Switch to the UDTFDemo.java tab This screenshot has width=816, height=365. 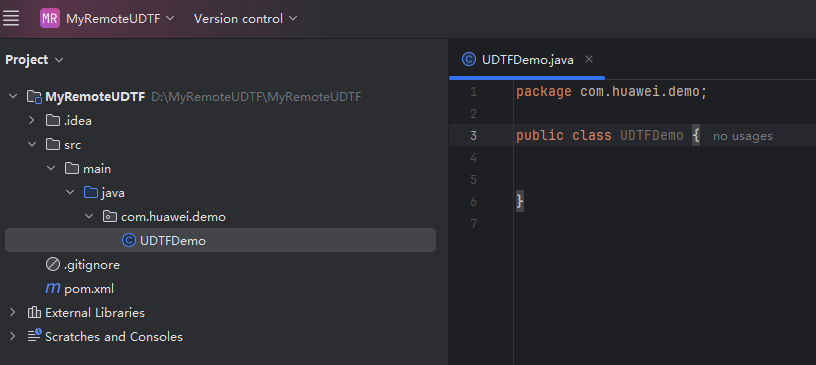[527, 59]
